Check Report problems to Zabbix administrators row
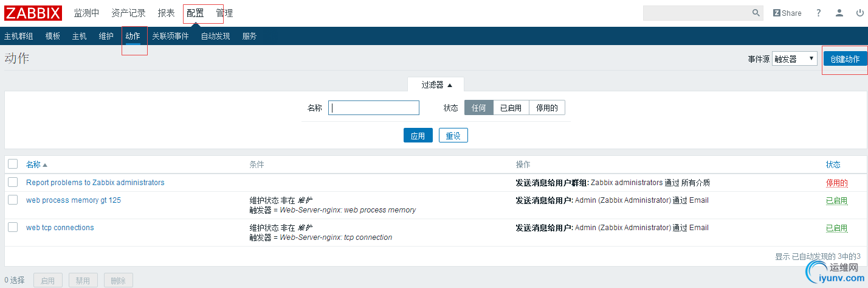Screen dimensions: 868x288 [x=13, y=182]
